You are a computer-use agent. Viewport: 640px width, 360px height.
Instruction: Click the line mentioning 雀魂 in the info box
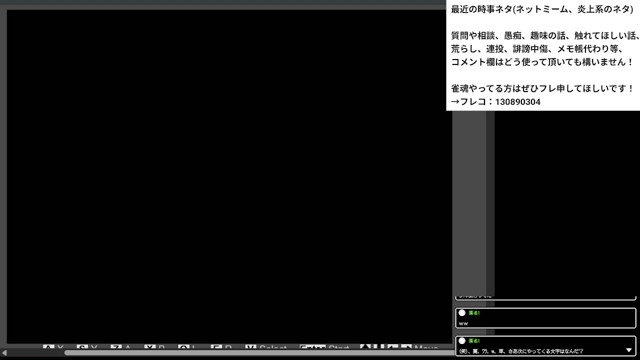[542, 89]
